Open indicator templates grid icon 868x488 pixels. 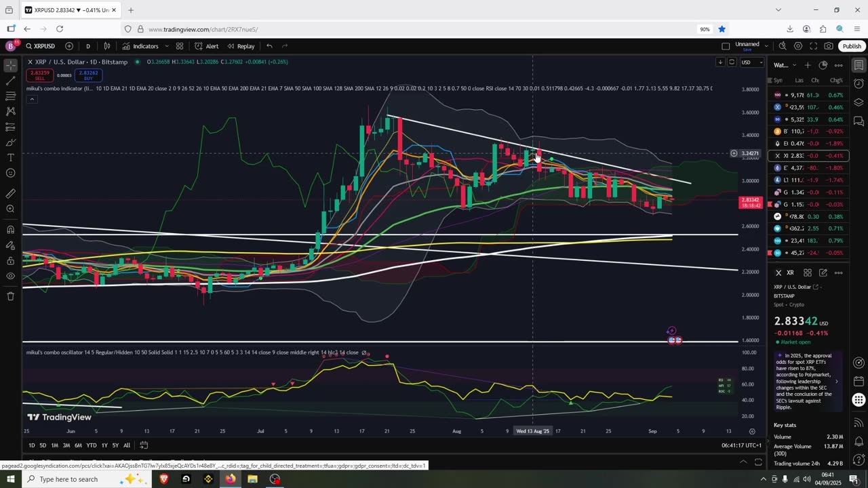(180, 46)
